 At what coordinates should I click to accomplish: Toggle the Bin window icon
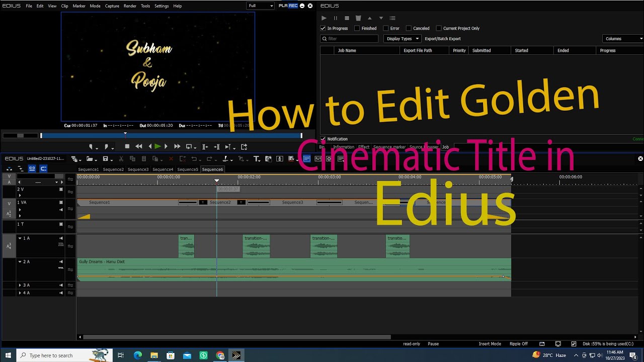[x=306, y=159]
